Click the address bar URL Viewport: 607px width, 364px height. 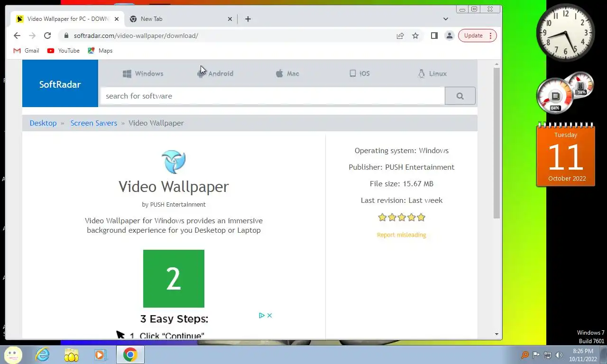click(136, 36)
